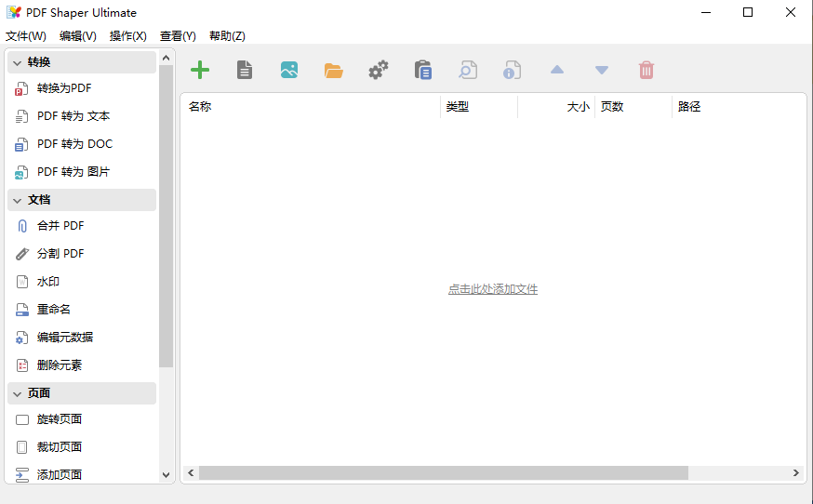Click the 转换为PDF icon in sidebar

pos(21,88)
